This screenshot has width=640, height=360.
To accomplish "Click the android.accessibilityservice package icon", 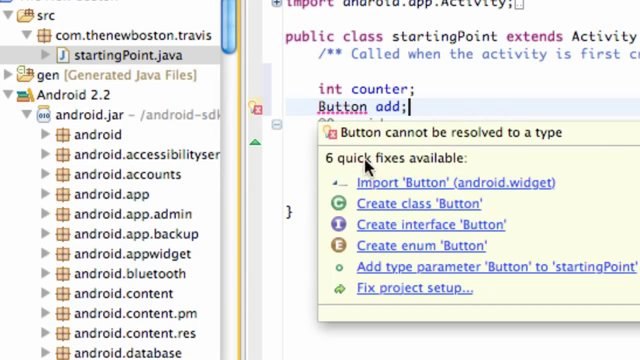I will (63, 155).
